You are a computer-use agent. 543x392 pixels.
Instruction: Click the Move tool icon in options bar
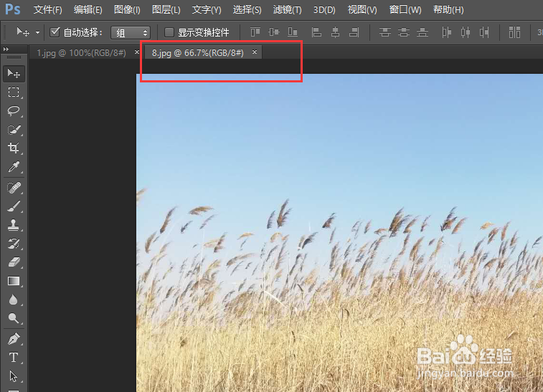click(x=23, y=32)
